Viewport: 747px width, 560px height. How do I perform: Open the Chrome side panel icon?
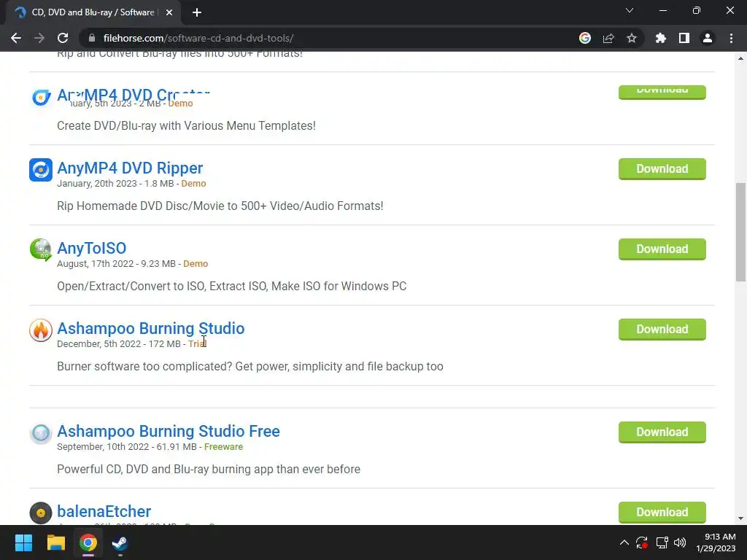tap(684, 38)
